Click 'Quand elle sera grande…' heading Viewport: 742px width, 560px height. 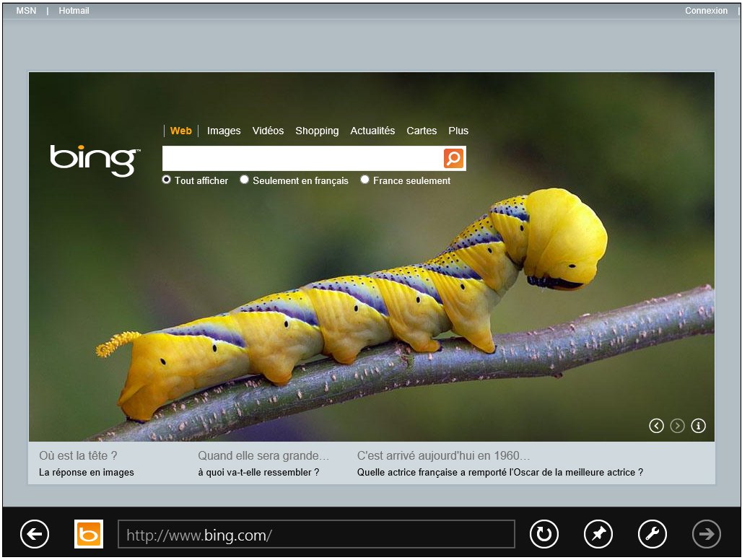click(x=263, y=455)
